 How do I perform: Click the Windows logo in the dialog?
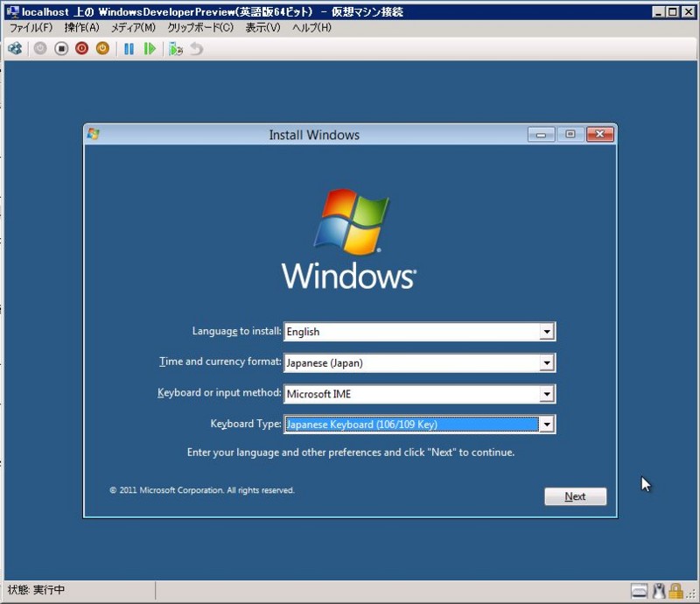coord(349,238)
